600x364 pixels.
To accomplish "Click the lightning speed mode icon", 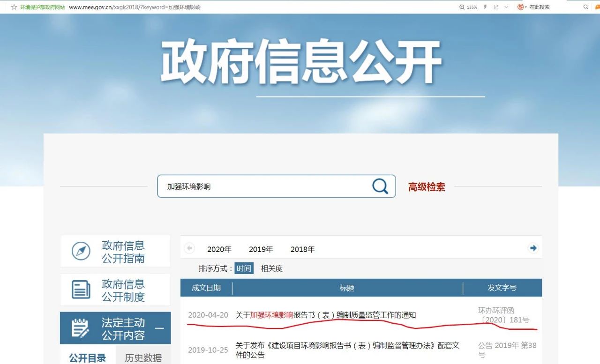I will click(x=485, y=7).
